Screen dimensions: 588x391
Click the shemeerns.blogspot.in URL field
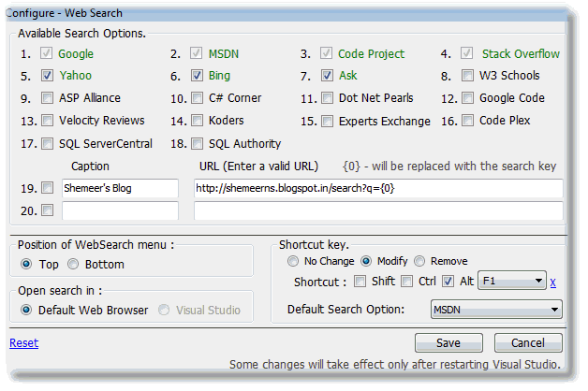(378, 188)
